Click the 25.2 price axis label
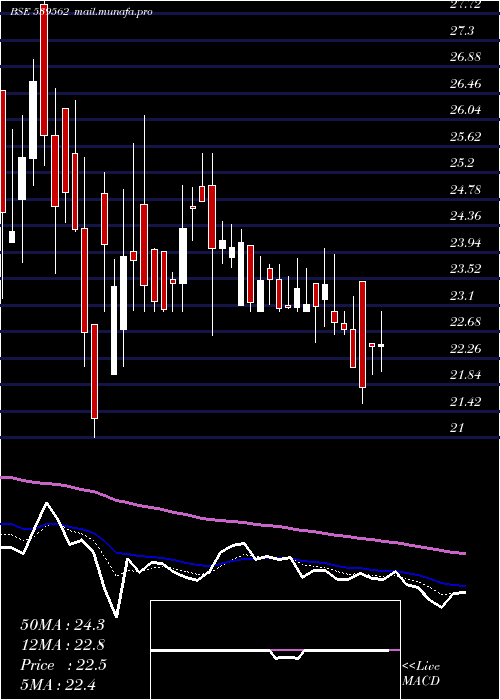 (462, 162)
